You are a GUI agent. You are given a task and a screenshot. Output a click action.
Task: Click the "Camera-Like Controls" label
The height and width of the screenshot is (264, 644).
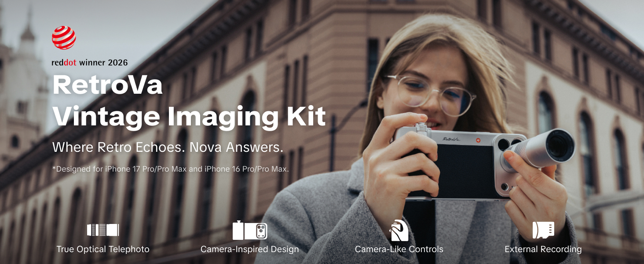[399, 249]
